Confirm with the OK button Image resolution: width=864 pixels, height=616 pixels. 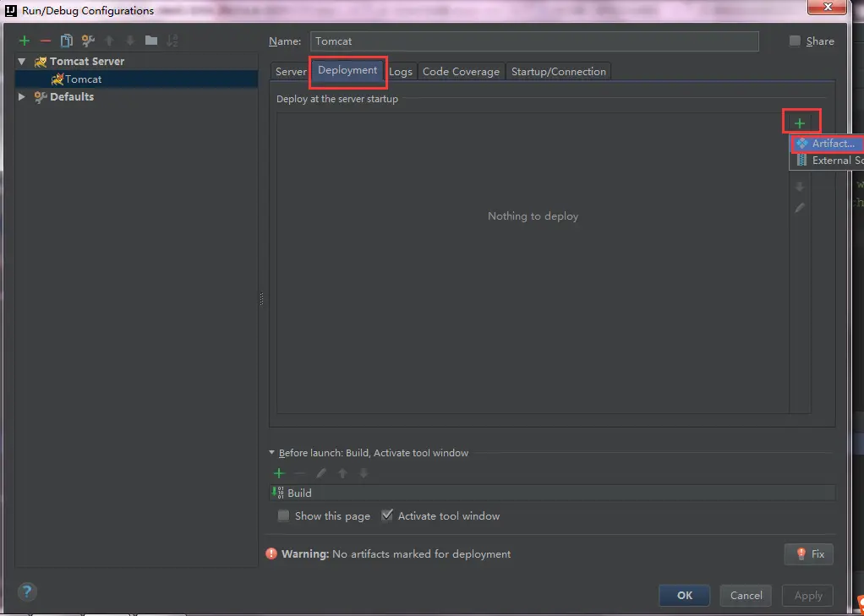point(685,595)
